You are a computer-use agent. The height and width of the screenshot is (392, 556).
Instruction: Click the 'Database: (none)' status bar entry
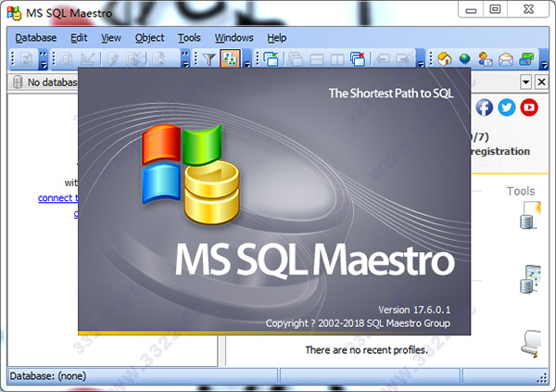[x=48, y=376]
